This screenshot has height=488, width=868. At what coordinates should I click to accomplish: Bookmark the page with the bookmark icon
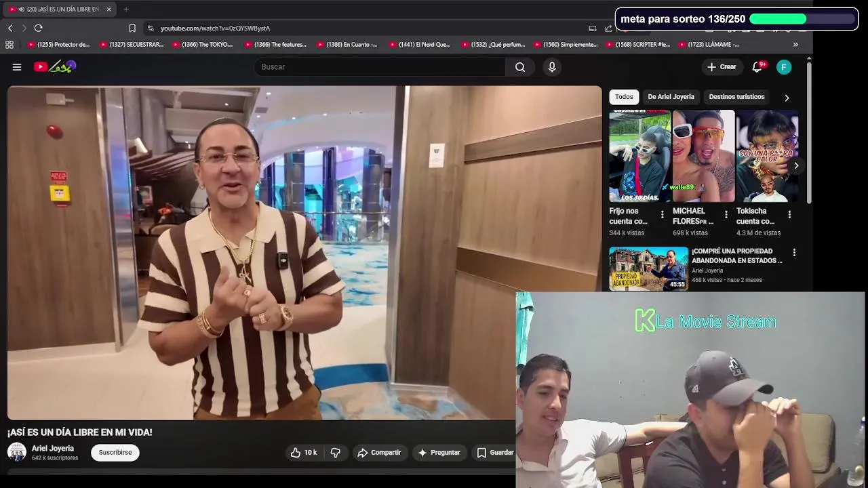point(132,28)
